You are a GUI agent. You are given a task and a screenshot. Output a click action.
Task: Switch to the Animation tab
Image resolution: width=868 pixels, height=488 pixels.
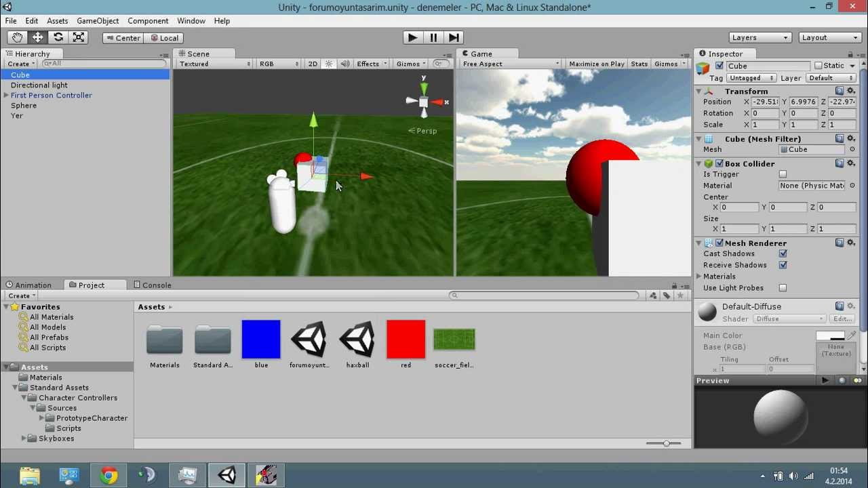[28, 285]
